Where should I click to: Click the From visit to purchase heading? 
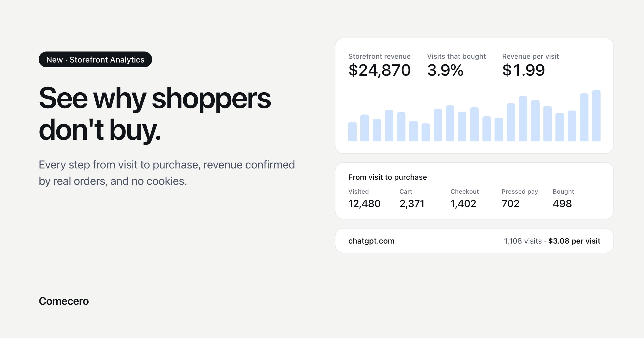(x=387, y=177)
